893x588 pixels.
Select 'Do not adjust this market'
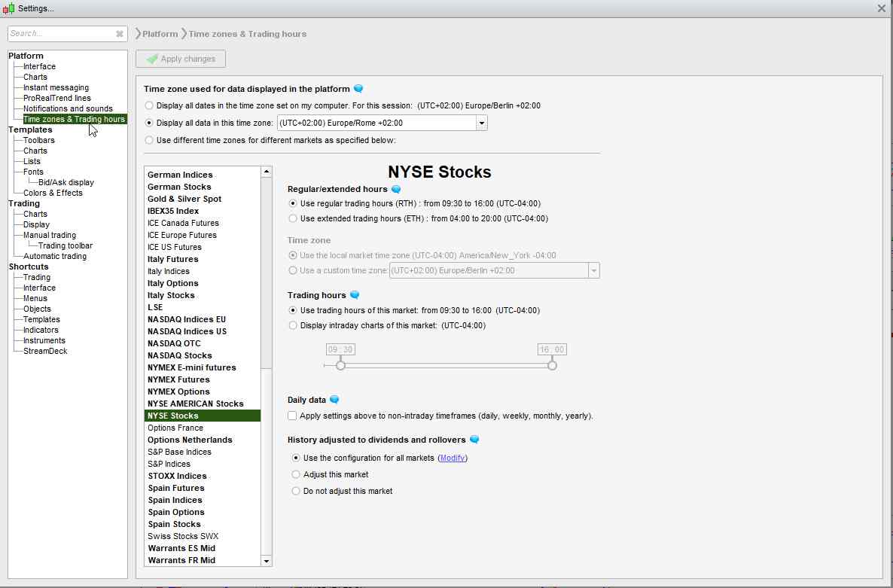point(296,491)
